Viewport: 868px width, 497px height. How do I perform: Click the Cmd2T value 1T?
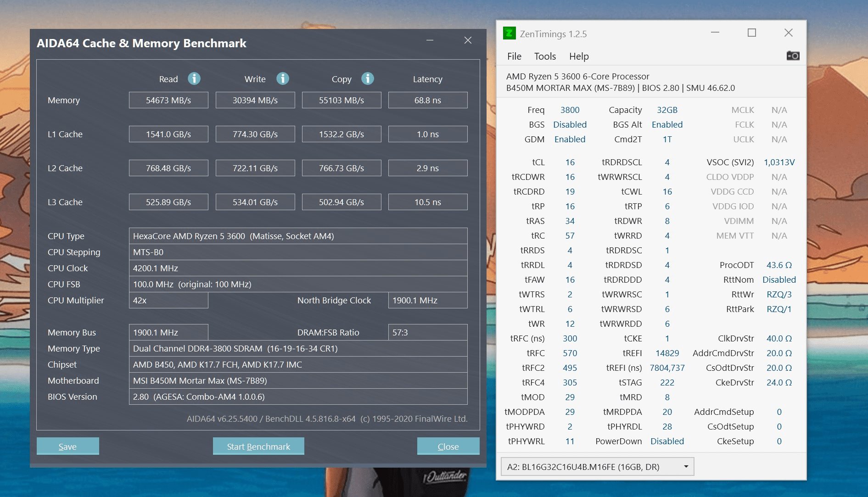[667, 139]
